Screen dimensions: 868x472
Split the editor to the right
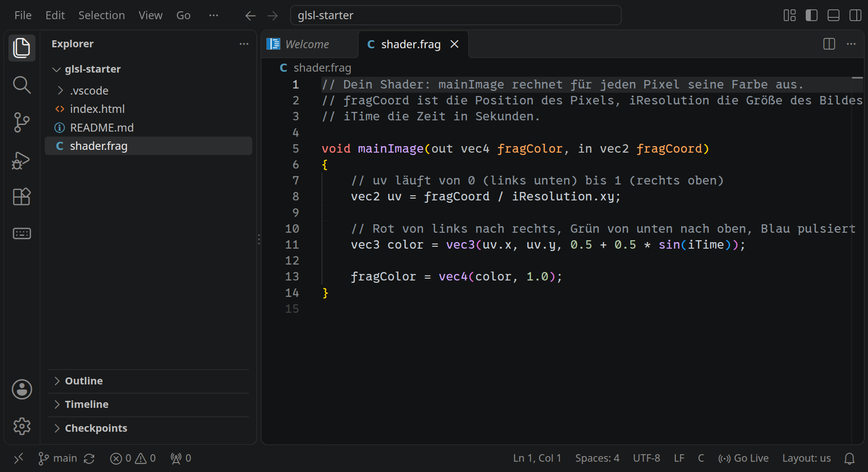[x=829, y=44]
